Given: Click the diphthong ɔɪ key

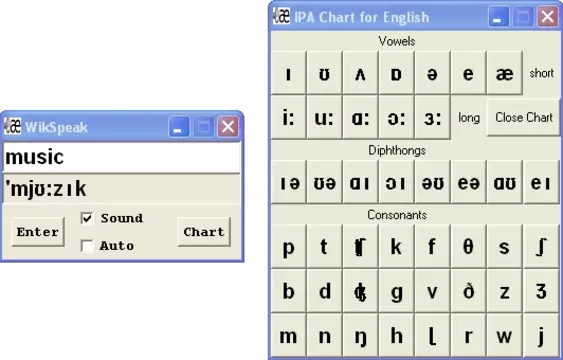Looking at the screenshot, I should click(x=396, y=182).
